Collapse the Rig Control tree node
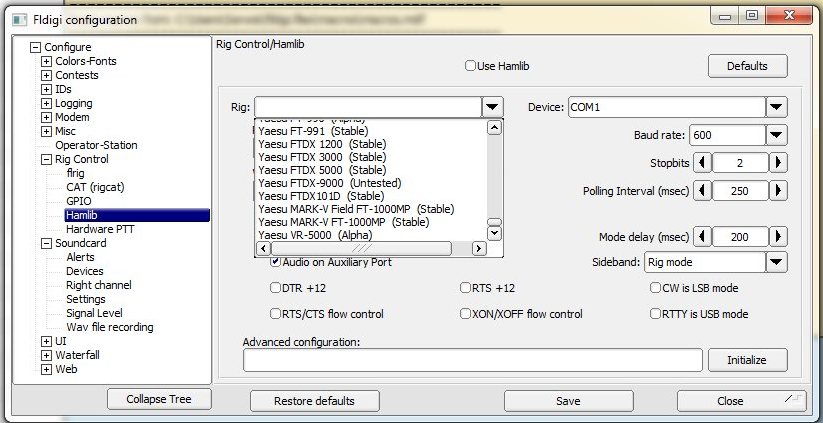This screenshot has height=423, width=823. (47, 160)
